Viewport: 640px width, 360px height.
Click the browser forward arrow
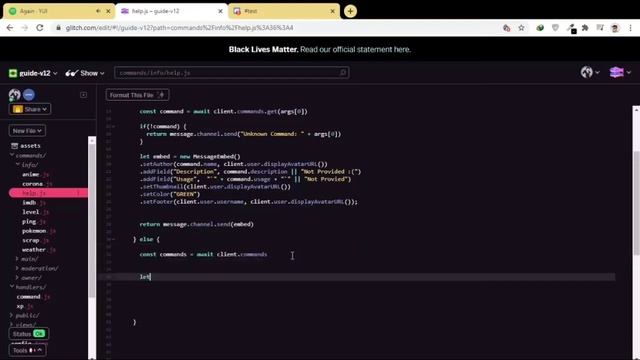(x=25, y=28)
